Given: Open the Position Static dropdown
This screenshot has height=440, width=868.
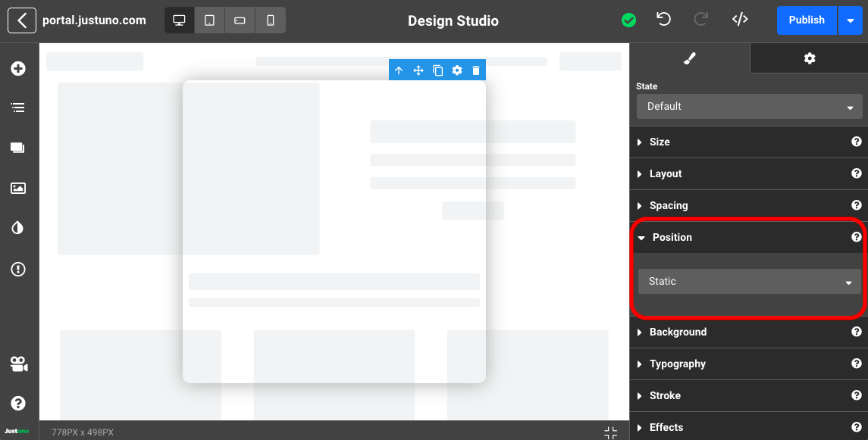Looking at the screenshot, I should click(749, 282).
